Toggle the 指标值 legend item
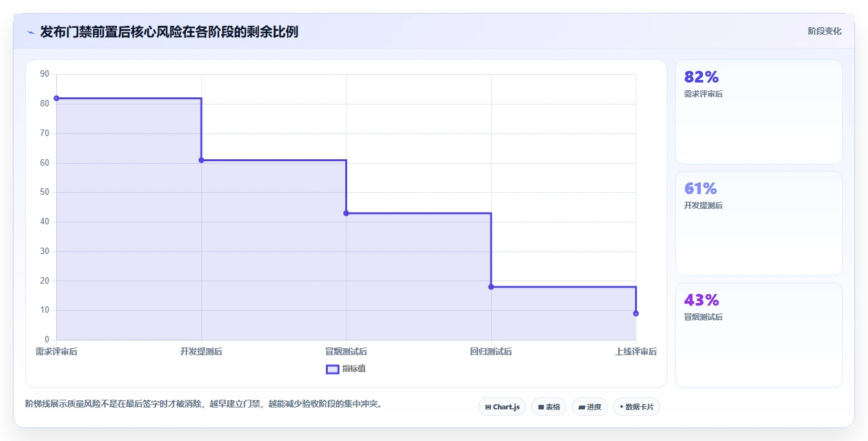This screenshot has height=441, width=868. click(346, 369)
